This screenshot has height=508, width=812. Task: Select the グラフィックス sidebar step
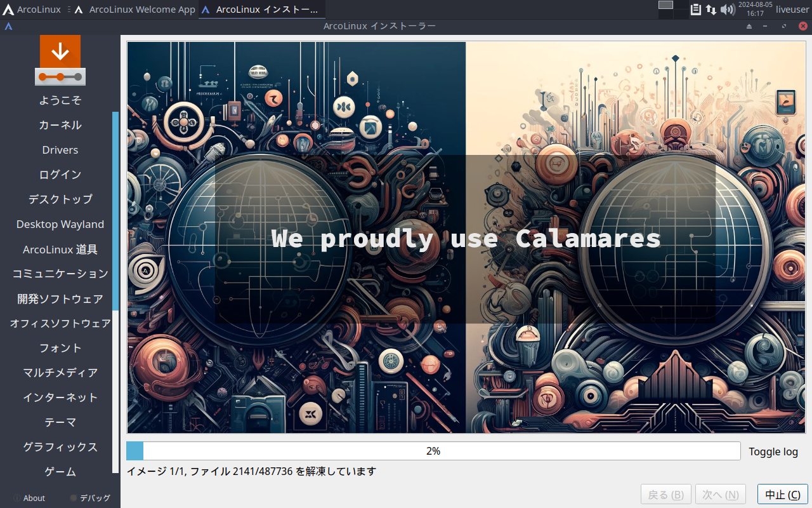pos(60,447)
